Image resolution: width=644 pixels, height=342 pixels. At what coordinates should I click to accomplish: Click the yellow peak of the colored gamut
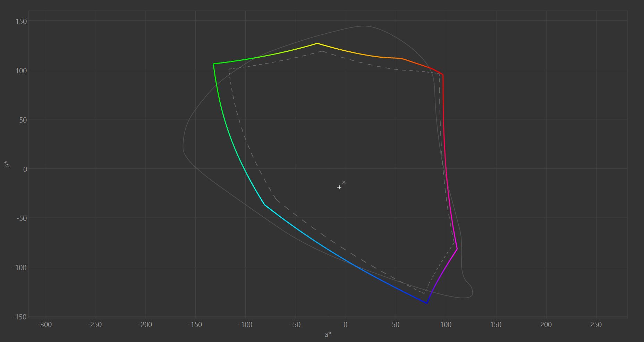click(317, 43)
